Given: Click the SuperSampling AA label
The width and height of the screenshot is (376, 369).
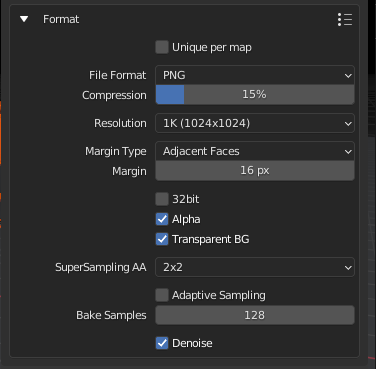Looking at the screenshot, I should (101, 267).
